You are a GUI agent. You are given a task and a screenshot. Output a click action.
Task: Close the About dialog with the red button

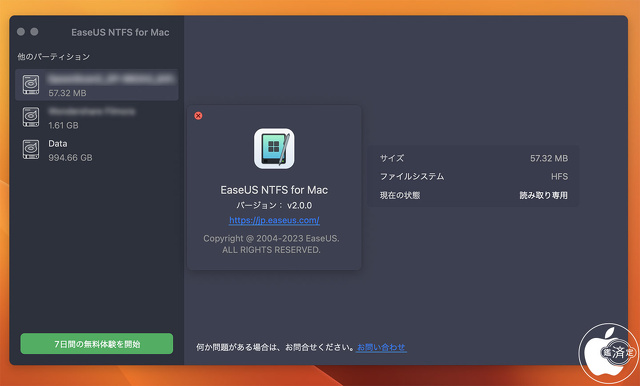(198, 116)
